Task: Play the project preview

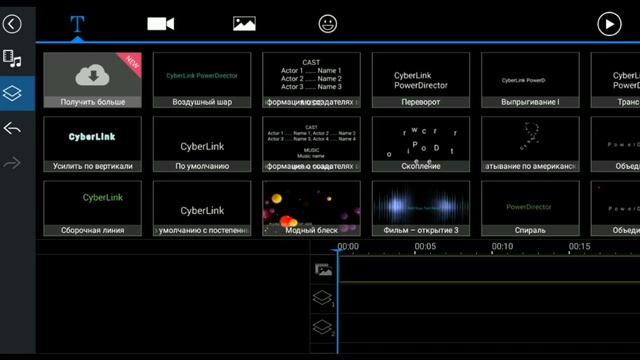Action: click(609, 24)
